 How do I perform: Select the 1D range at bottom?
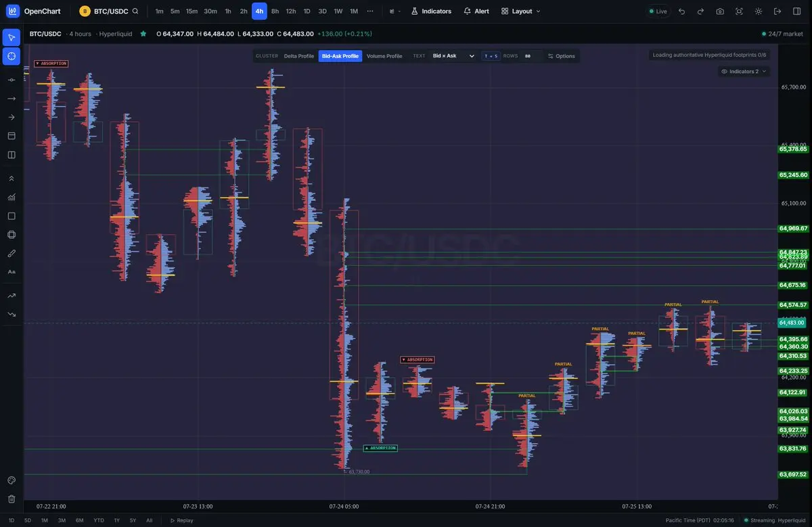[x=11, y=520]
